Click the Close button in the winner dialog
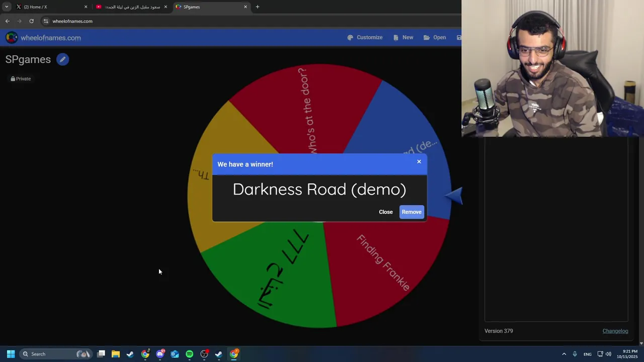Screen dimensions: 644x362 [x=386, y=212]
